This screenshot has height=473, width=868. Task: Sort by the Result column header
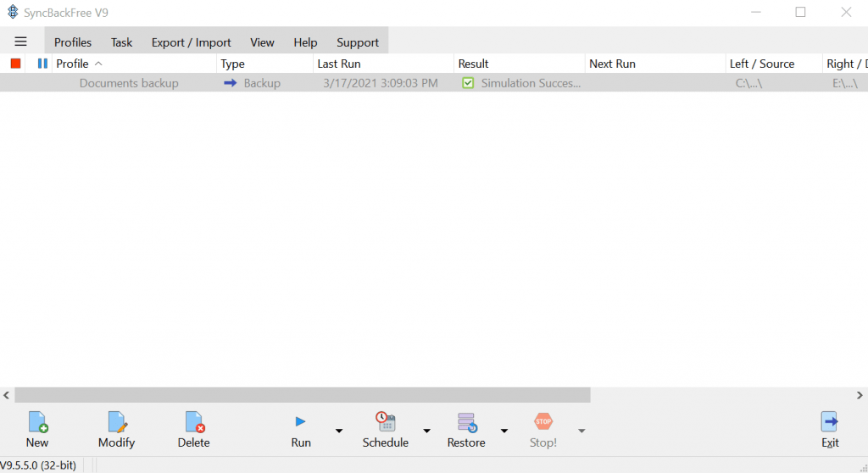point(520,64)
